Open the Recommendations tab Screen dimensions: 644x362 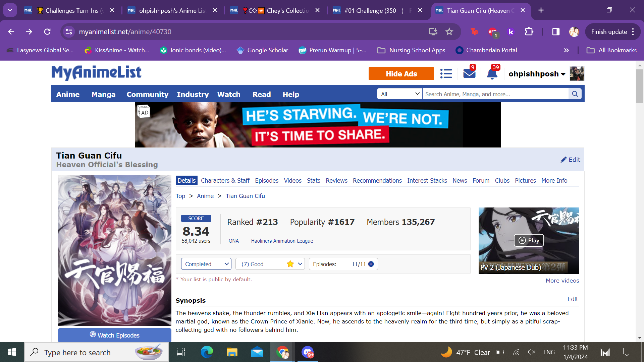point(377,181)
